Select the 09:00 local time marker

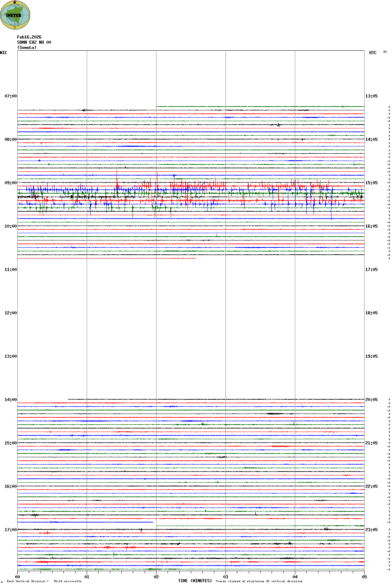(x=10, y=183)
